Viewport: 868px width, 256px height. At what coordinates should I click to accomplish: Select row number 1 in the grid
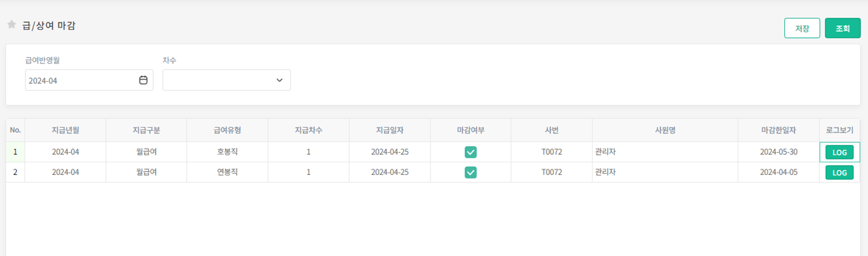16,152
